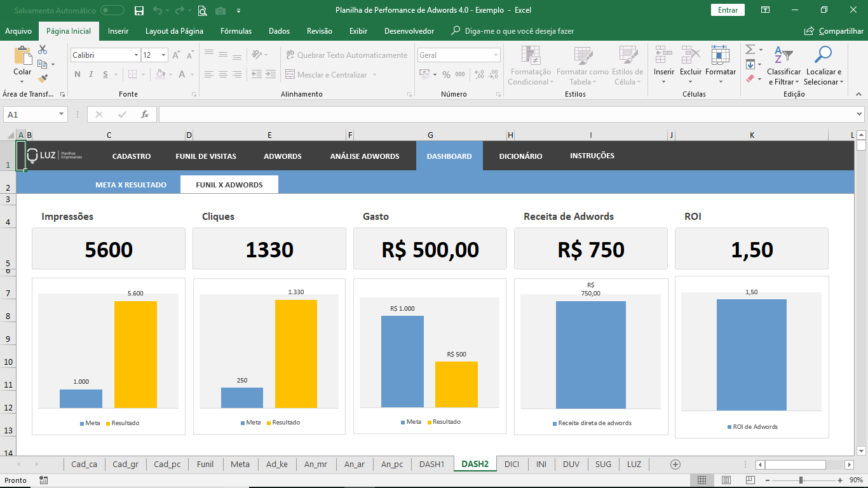Image resolution: width=868 pixels, height=488 pixels.
Task: Expand the formula bar chevron
Action: coord(860,114)
